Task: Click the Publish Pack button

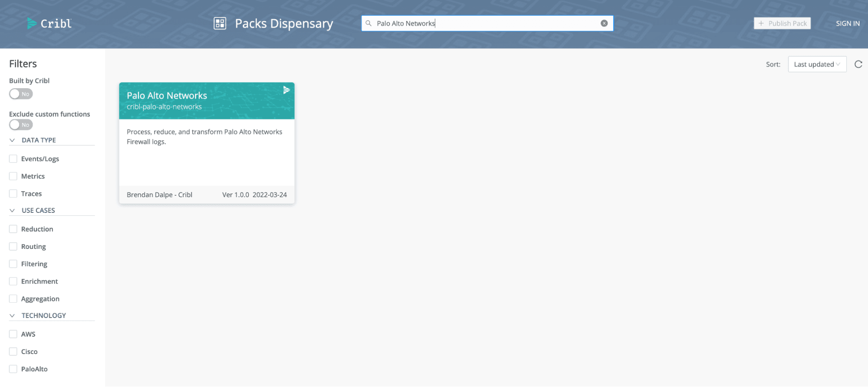Action: coord(782,23)
